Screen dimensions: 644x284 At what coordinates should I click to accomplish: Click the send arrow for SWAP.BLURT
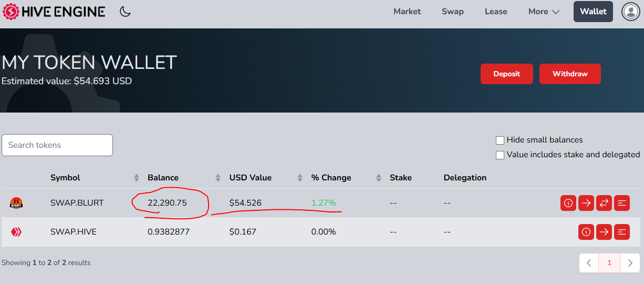[586, 203]
